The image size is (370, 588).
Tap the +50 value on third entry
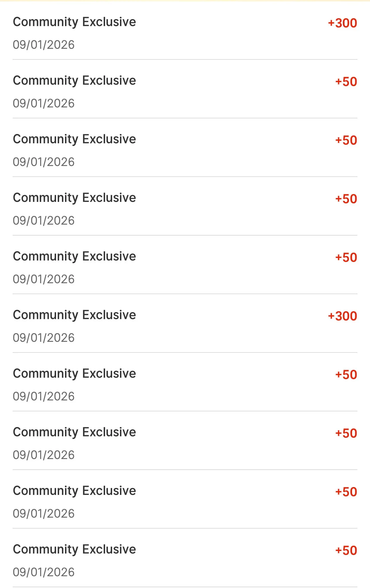tap(346, 140)
